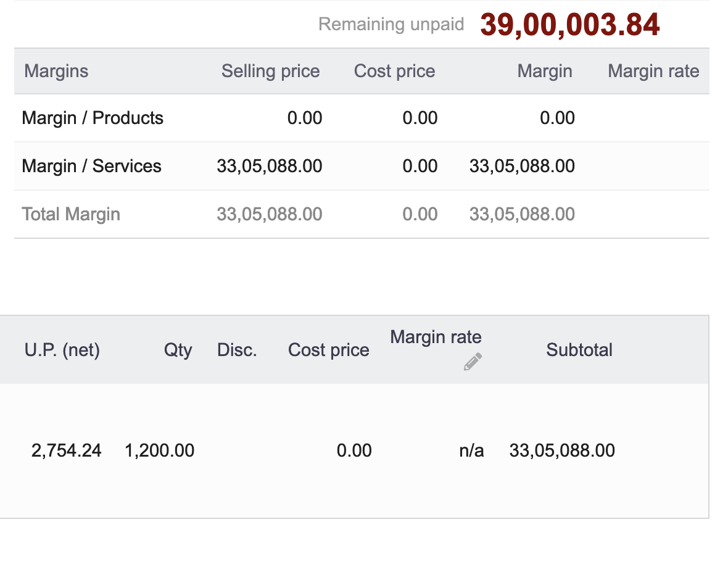Select the Remaining unpaid amount 39,00,003.84

point(569,24)
